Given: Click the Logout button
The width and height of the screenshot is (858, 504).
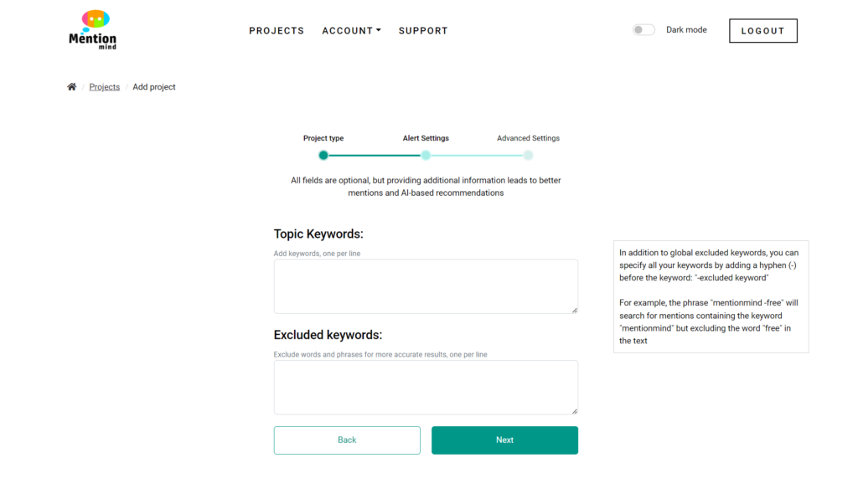Looking at the screenshot, I should pos(762,30).
